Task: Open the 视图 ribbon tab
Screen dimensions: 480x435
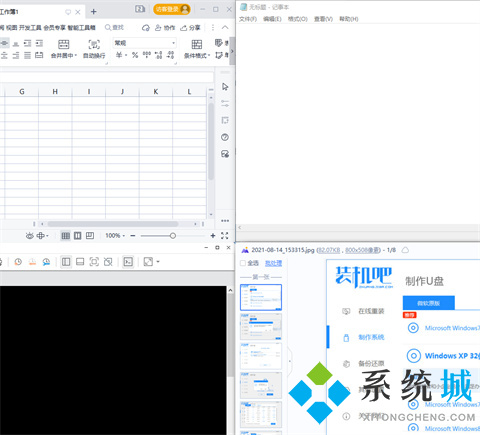Action: pos(12,28)
